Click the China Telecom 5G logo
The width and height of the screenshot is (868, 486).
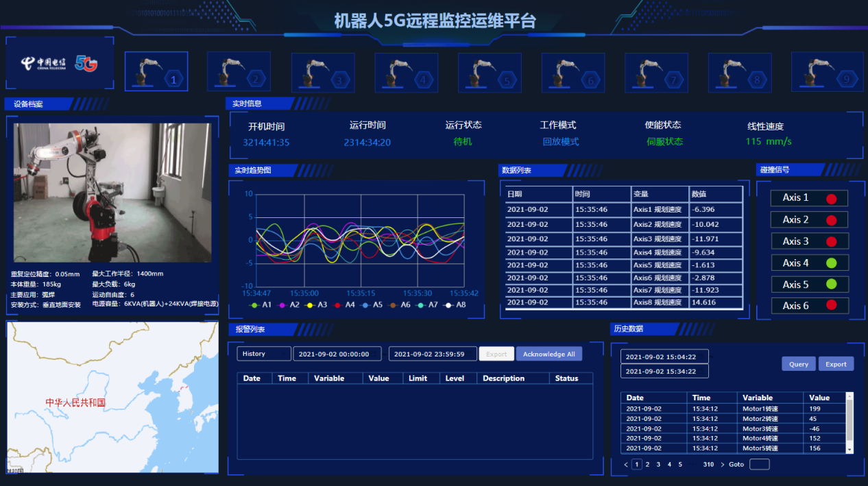(60, 64)
